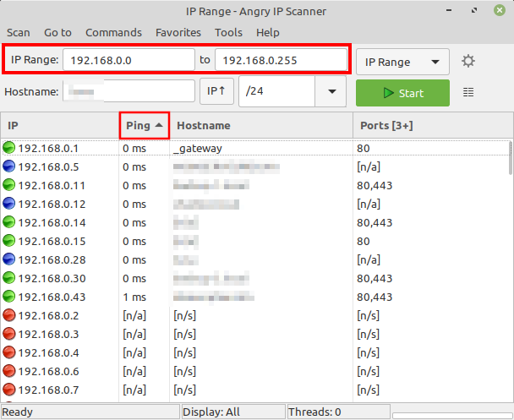514x420 pixels.
Task: Open the preferences gear icon
Action: pyautogui.click(x=468, y=62)
